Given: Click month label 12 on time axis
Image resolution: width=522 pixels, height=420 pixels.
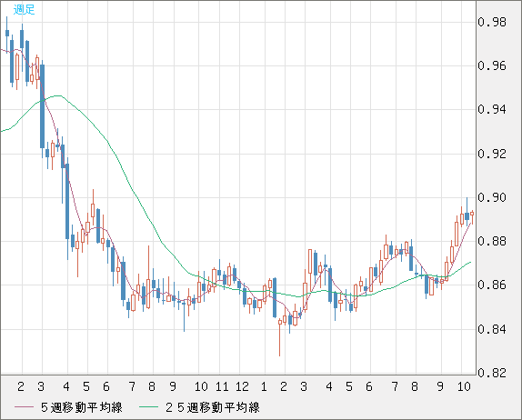Looking at the screenshot, I should [x=242, y=386].
